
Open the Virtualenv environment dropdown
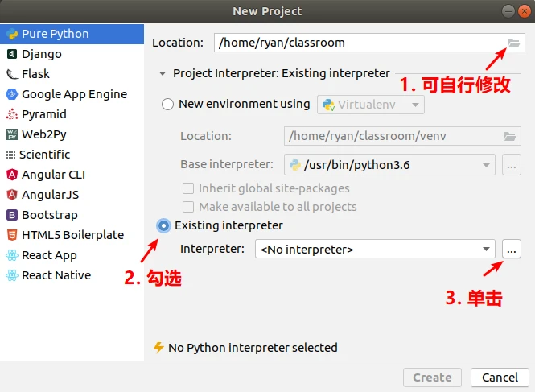pyautogui.click(x=371, y=105)
